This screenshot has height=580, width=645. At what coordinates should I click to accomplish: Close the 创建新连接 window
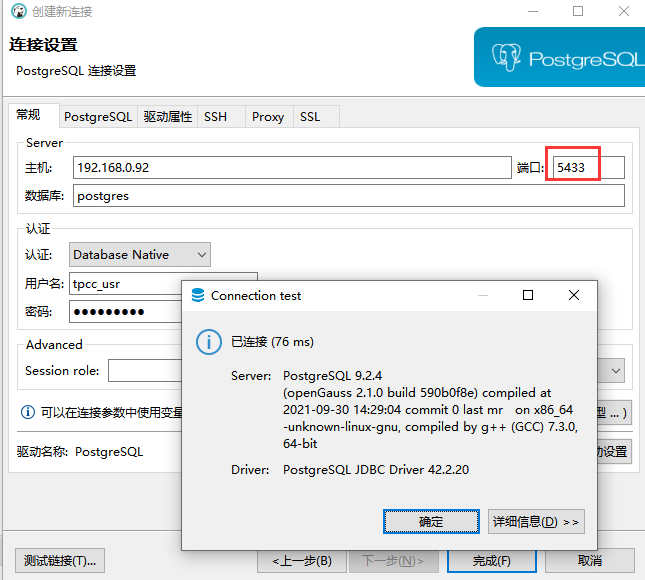click(x=624, y=11)
